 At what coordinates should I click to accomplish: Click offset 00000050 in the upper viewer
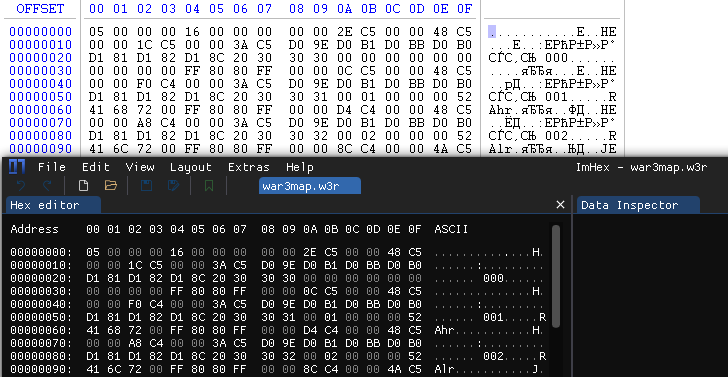click(x=41, y=97)
